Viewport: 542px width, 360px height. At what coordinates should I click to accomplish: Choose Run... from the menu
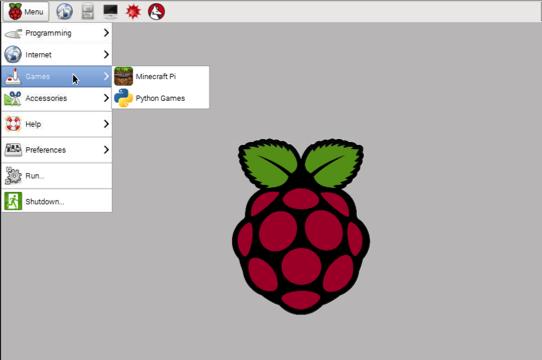[x=56, y=176]
